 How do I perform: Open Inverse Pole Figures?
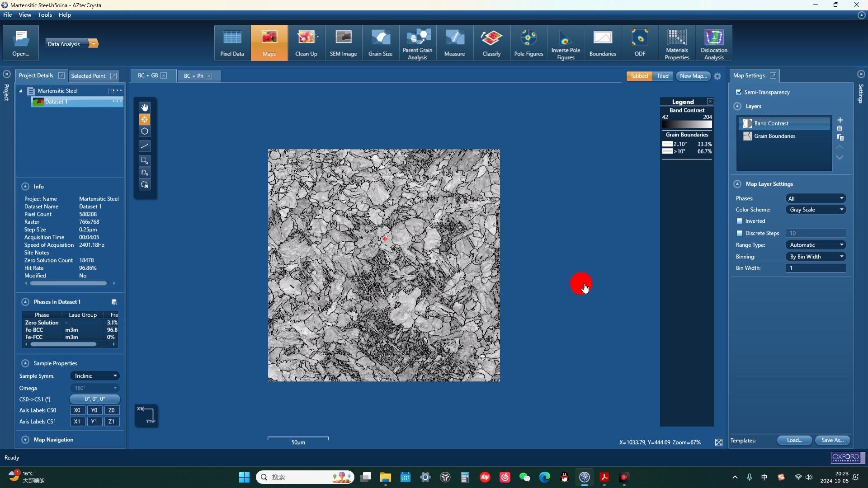coord(566,43)
